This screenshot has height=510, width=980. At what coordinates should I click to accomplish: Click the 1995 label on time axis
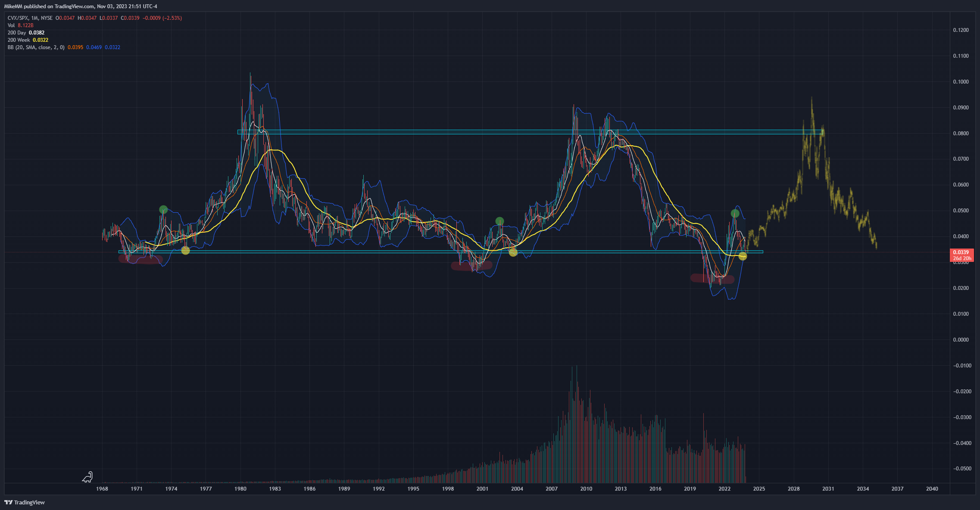[413, 489]
